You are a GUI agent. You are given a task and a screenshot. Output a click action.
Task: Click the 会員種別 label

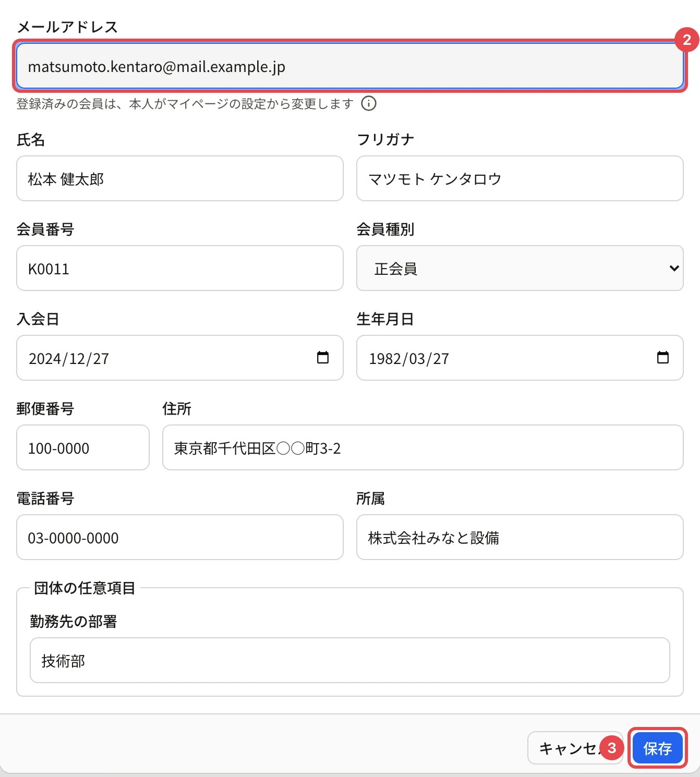click(385, 229)
